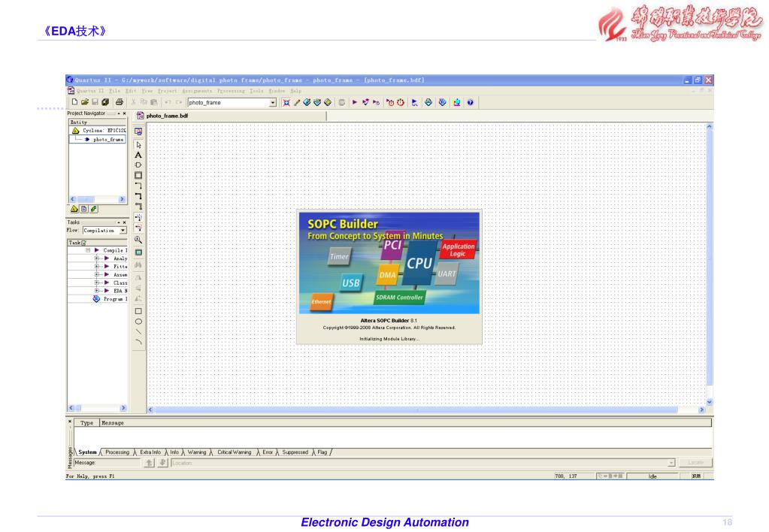Image resolution: width=769 pixels, height=532 pixels.
Task: Open the Design Units tab icon in Project Navigator
Action: (94, 209)
